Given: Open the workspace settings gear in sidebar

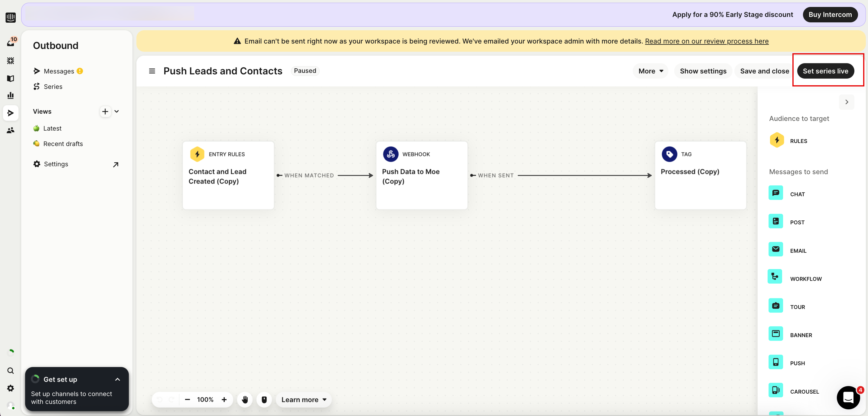Looking at the screenshot, I should coord(11,388).
